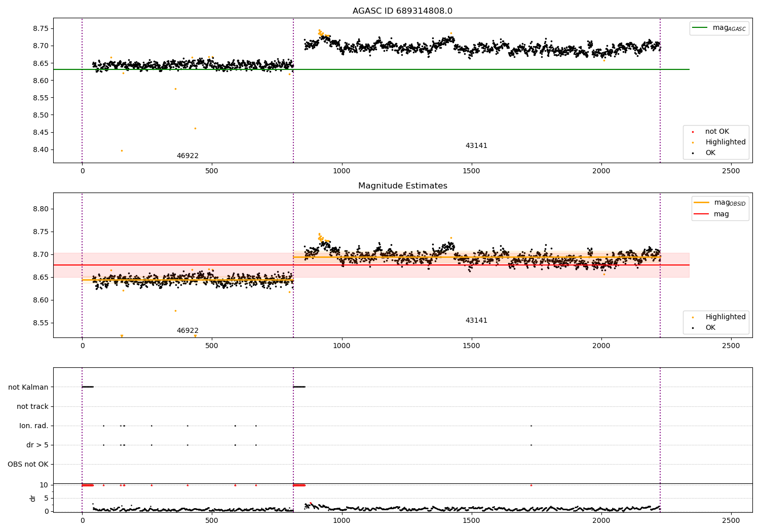This screenshot has width=760, height=532.
Task: Click the '1500' x tick under Magnitude Estimates
Action: [471, 346]
